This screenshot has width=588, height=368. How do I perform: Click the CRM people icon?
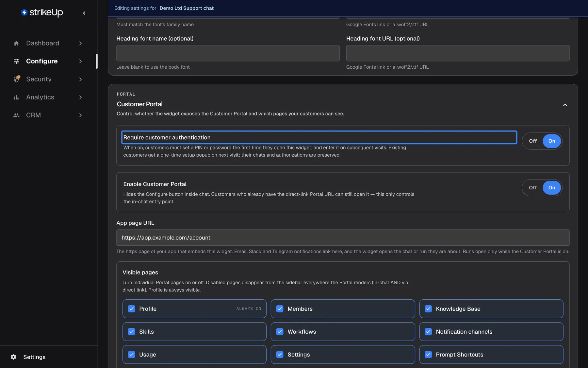pos(16,115)
